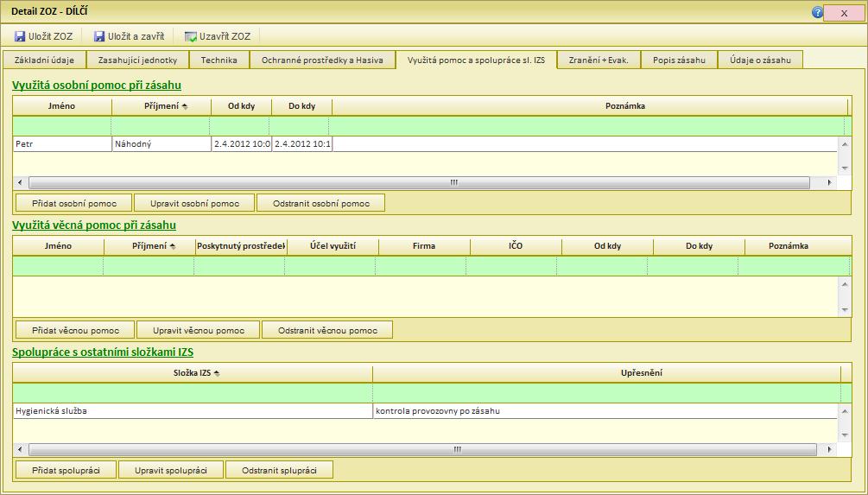Click the Od kdy header in osobní pomoc
The image size is (868, 495).
[241, 105]
